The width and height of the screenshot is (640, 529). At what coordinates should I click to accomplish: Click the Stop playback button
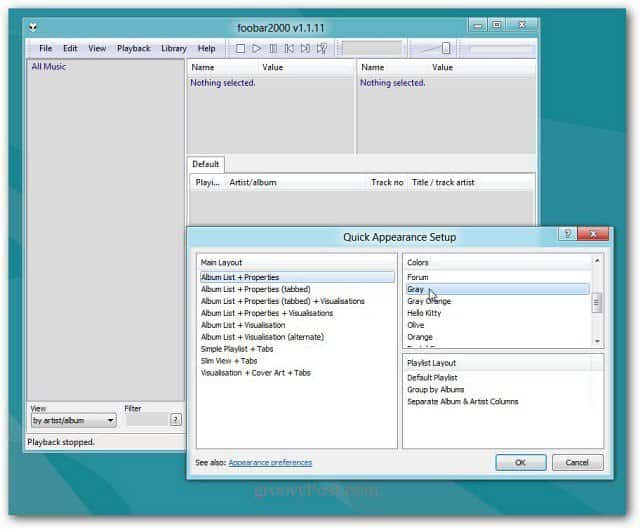click(240, 49)
